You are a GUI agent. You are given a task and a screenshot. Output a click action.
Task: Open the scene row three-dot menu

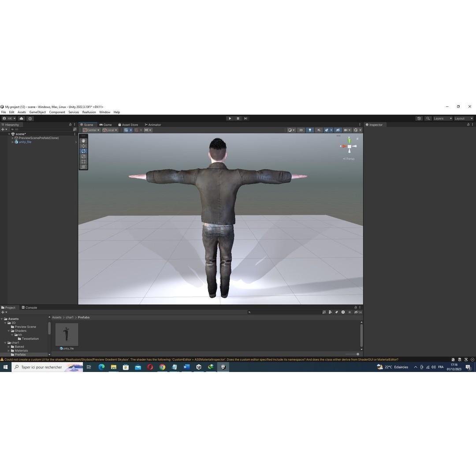click(74, 134)
